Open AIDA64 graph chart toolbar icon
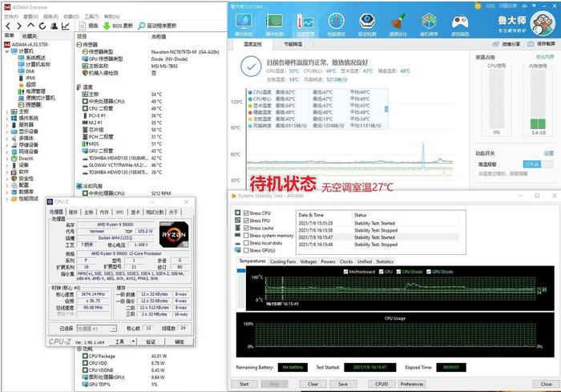Viewport: 561px width, 392px height. coord(66,26)
